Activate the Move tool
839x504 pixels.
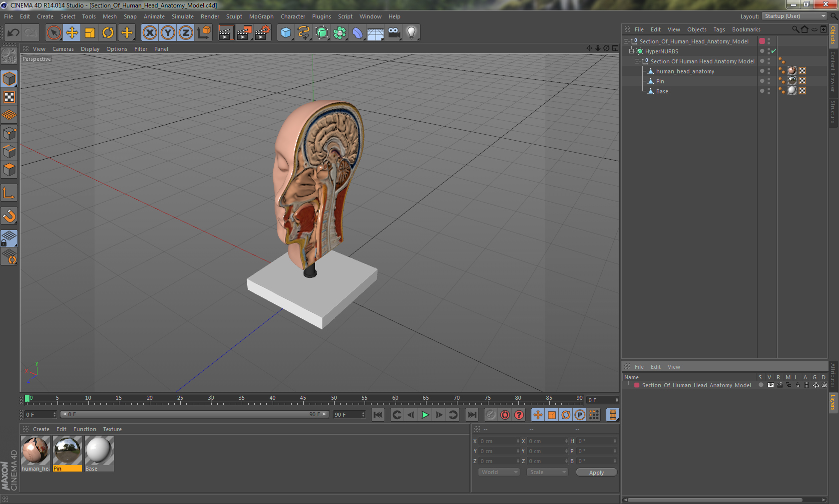click(72, 33)
